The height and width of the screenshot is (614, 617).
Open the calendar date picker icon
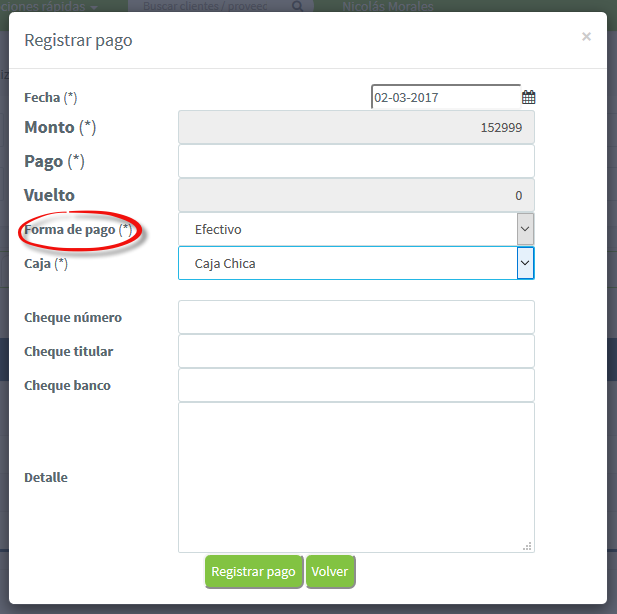(x=528, y=98)
